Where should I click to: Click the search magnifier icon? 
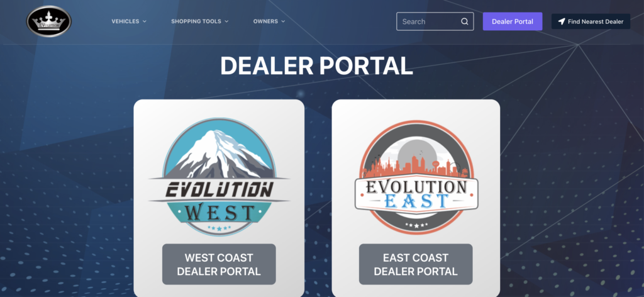click(465, 21)
